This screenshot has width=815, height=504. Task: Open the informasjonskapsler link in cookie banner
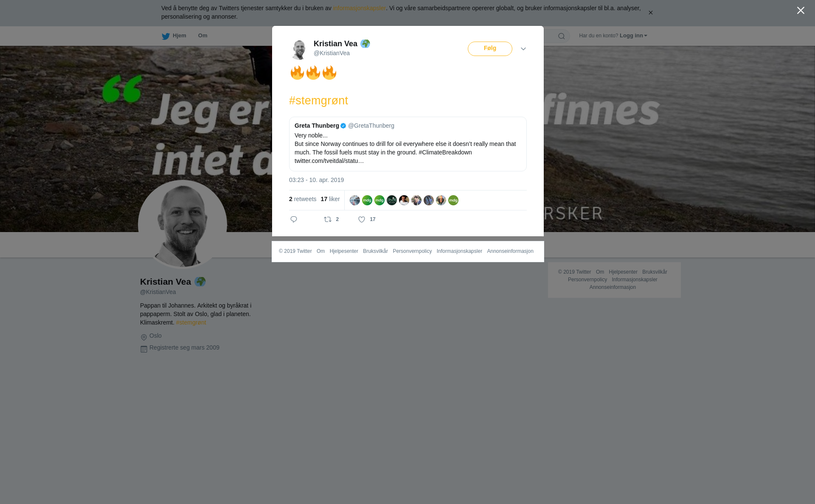[359, 8]
